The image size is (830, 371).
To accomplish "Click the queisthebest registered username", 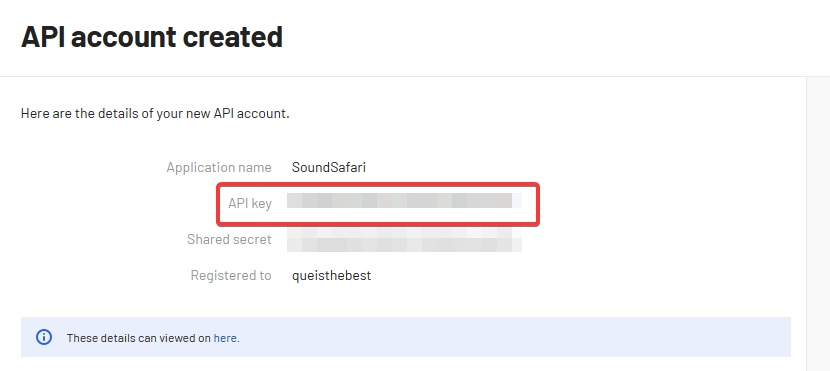I will [331, 276].
